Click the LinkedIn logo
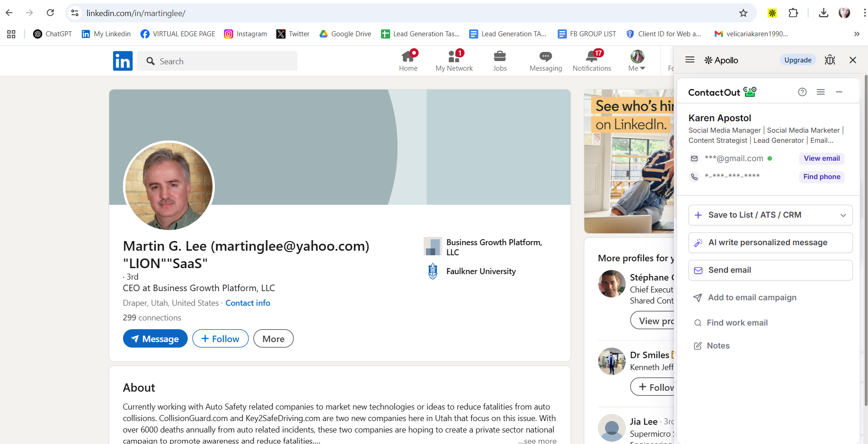This screenshot has height=444, width=868. [x=123, y=61]
